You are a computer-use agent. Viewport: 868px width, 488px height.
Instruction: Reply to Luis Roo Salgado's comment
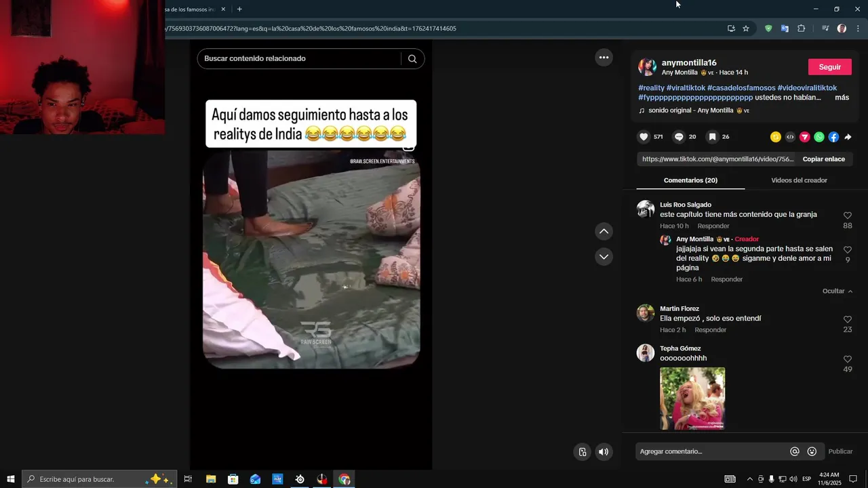coord(713,226)
